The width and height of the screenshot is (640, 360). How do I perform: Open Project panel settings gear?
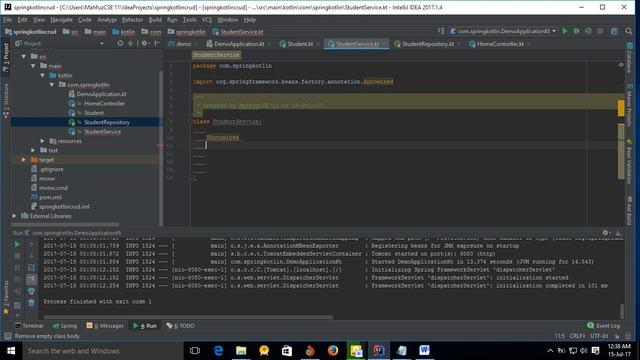(x=144, y=43)
